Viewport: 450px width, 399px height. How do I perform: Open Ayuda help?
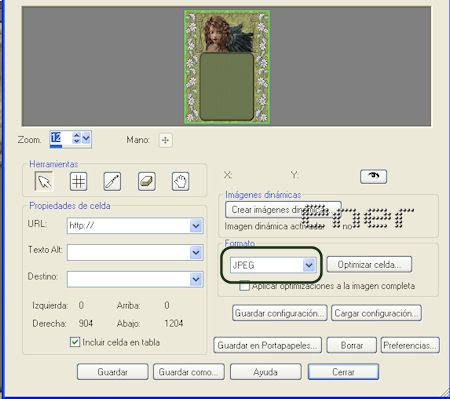point(266,372)
